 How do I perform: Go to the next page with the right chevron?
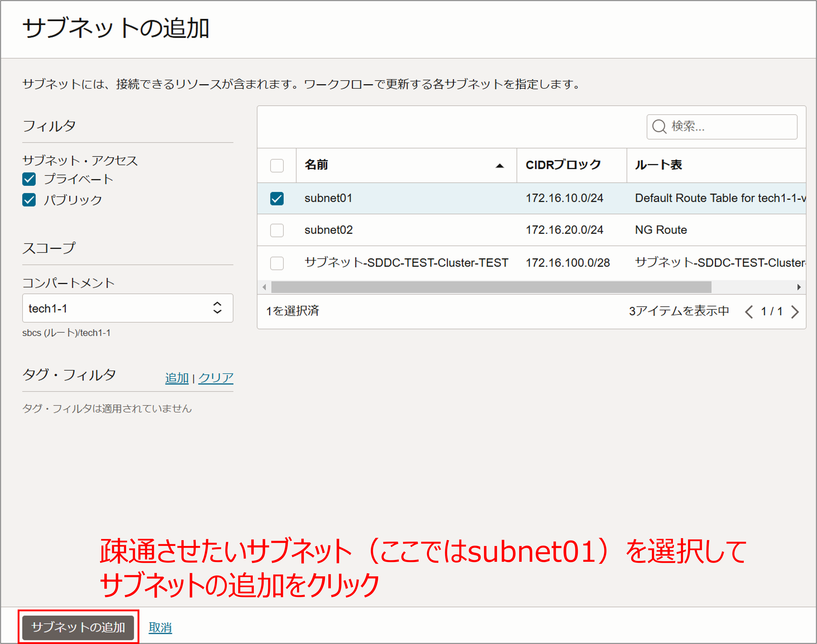795,312
